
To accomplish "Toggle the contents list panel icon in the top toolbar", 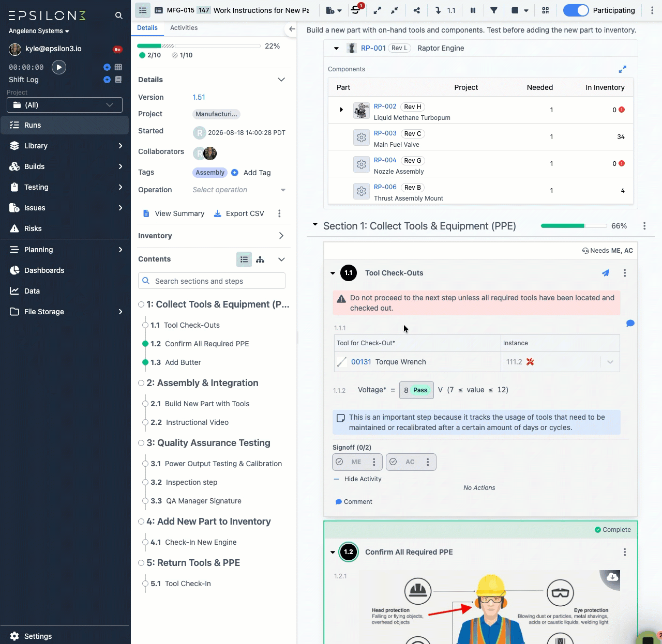I will (x=143, y=10).
